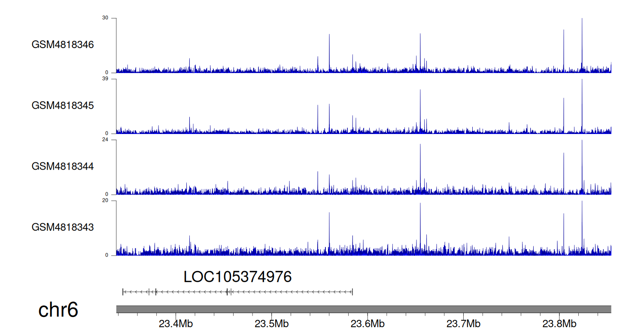
Task: Click the y-axis maximum value 39
Action: click(x=105, y=79)
